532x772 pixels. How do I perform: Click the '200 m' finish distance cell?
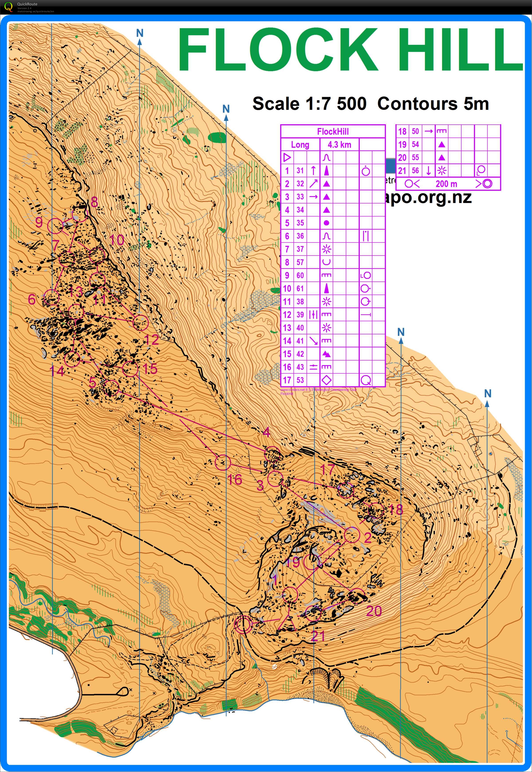coord(446,183)
